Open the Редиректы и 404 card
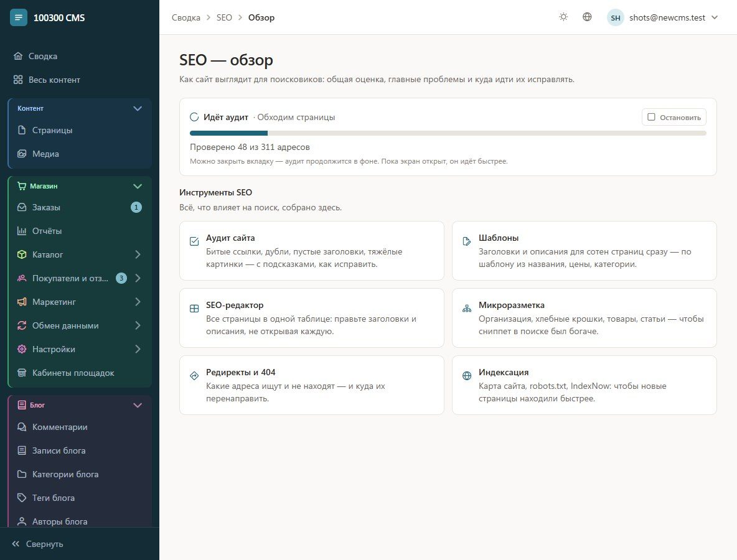Viewport: 737px width, 560px height. coord(312,385)
